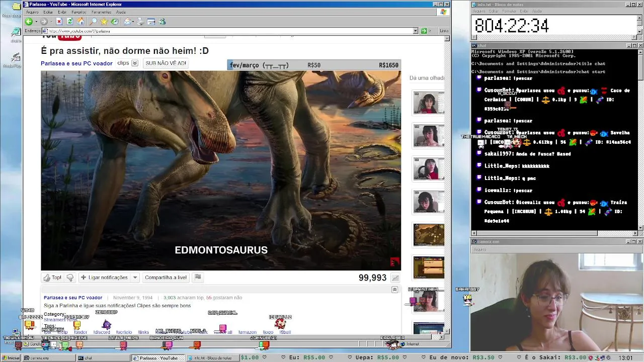The width and height of the screenshot is (644, 362).
Task: Expand the clips dropdown next to channel name
Action: pyautogui.click(x=134, y=63)
